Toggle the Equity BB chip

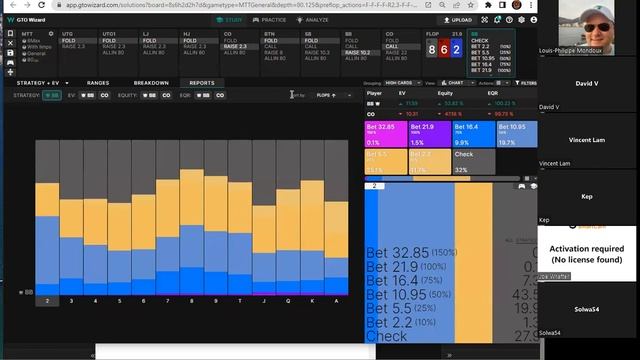point(149,96)
